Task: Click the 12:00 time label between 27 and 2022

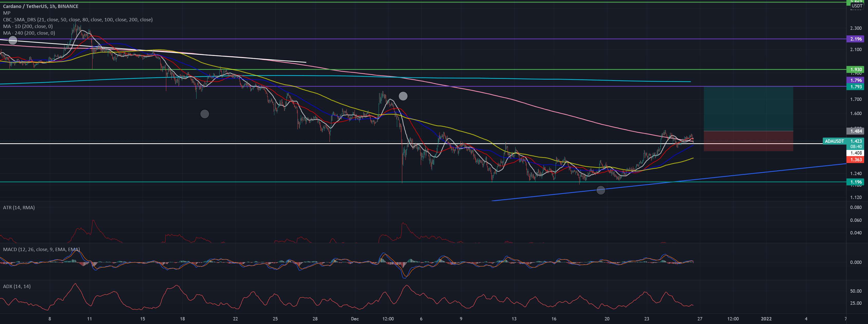Action: 733,319
